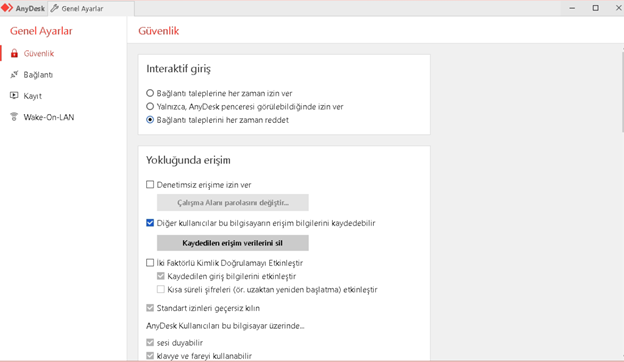Click the Wake-On-LAN icon in sidebar

(x=14, y=117)
